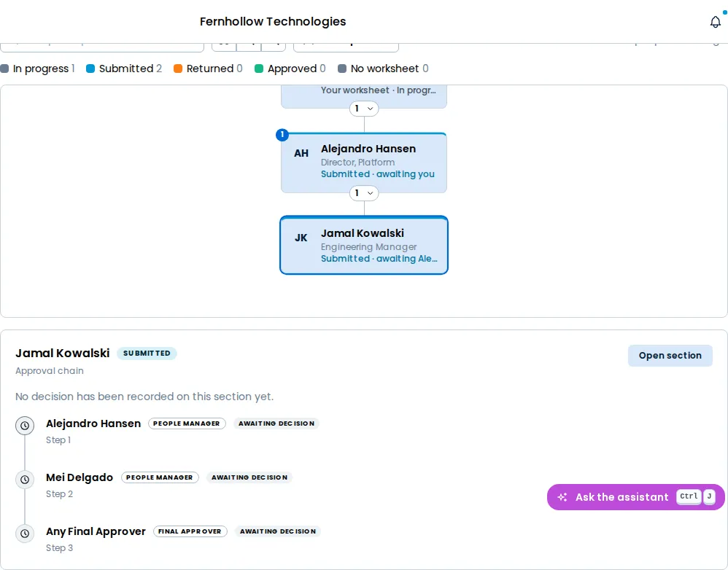Image resolution: width=728 pixels, height=570 pixels.
Task: Click the Director, Platform title text
Action: click(x=358, y=163)
